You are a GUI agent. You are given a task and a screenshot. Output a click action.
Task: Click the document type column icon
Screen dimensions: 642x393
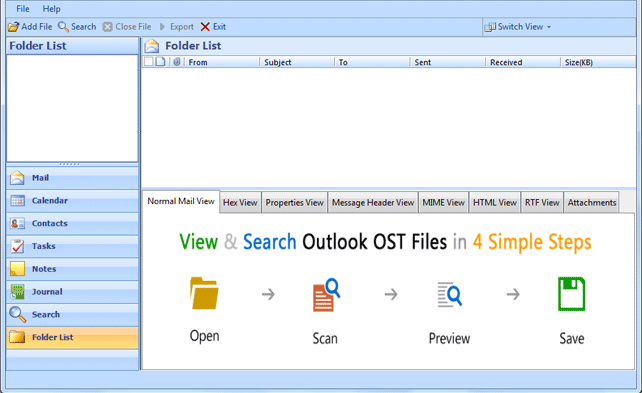(160, 62)
